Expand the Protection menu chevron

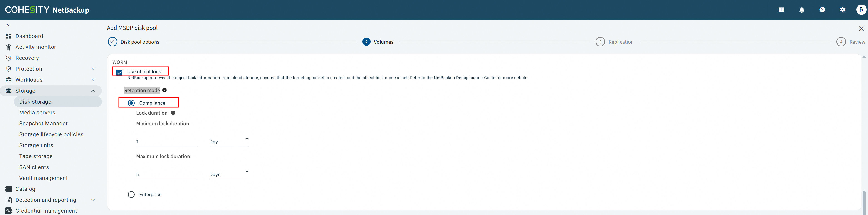coord(93,69)
